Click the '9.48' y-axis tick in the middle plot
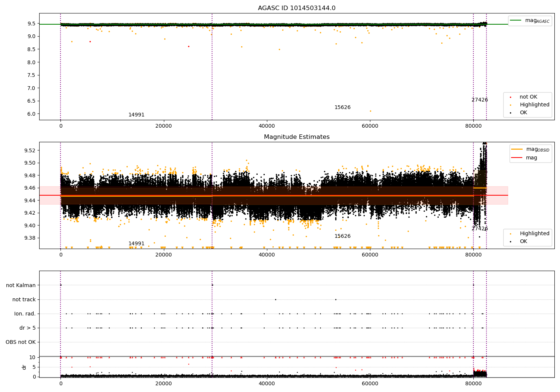This screenshot has height=392, width=560. [30, 175]
